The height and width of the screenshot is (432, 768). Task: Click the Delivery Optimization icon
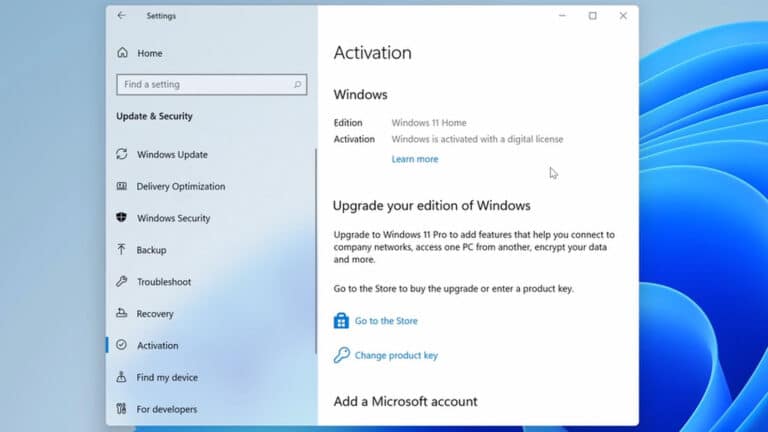click(x=122, y=186)
